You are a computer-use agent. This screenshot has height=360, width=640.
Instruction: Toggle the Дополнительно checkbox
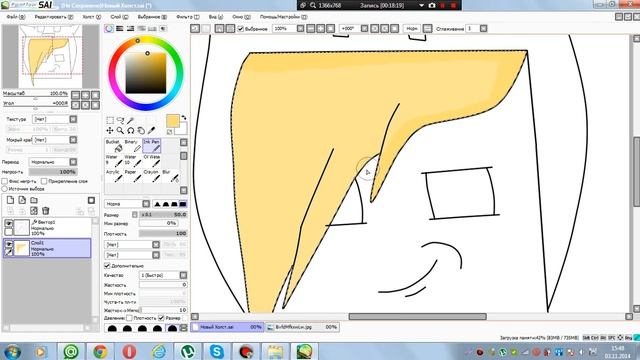[107, 266]
